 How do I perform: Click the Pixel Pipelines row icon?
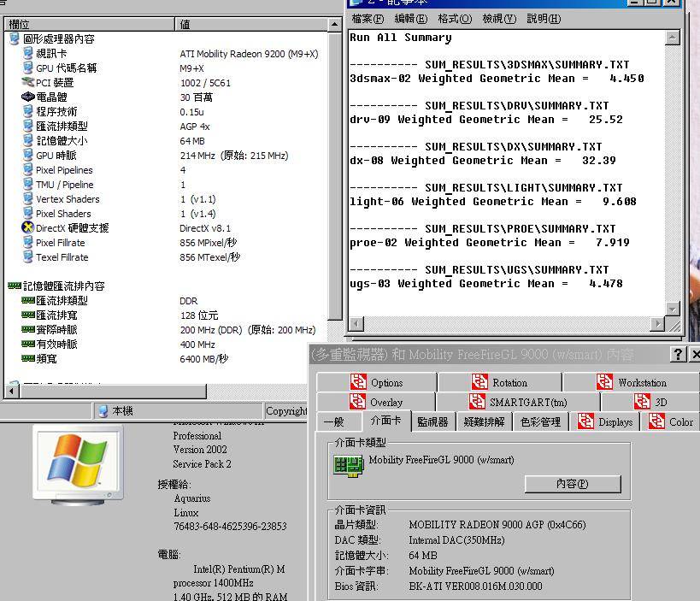point(28,169)
